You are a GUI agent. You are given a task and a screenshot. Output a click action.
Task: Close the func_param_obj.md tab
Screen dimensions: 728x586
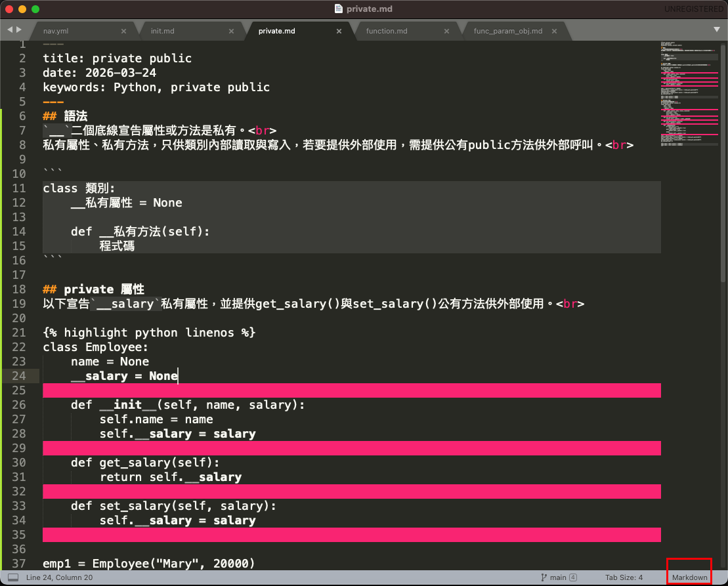[x=554, y=31]
